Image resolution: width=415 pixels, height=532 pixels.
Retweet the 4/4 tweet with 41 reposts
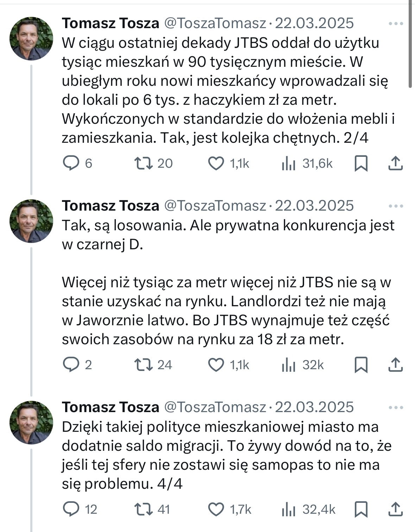tap(144, 509)
